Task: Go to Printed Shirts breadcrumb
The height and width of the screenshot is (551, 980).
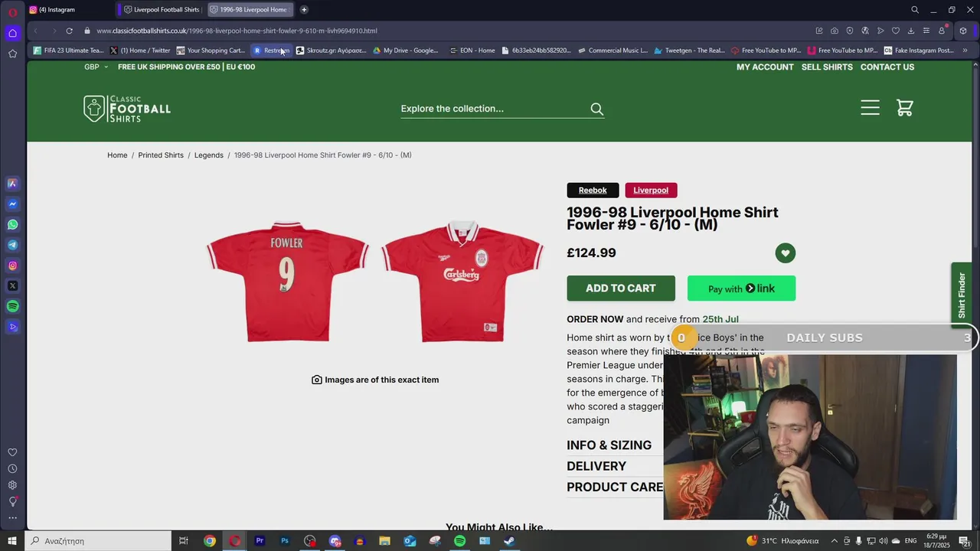Action: [161, 155]
